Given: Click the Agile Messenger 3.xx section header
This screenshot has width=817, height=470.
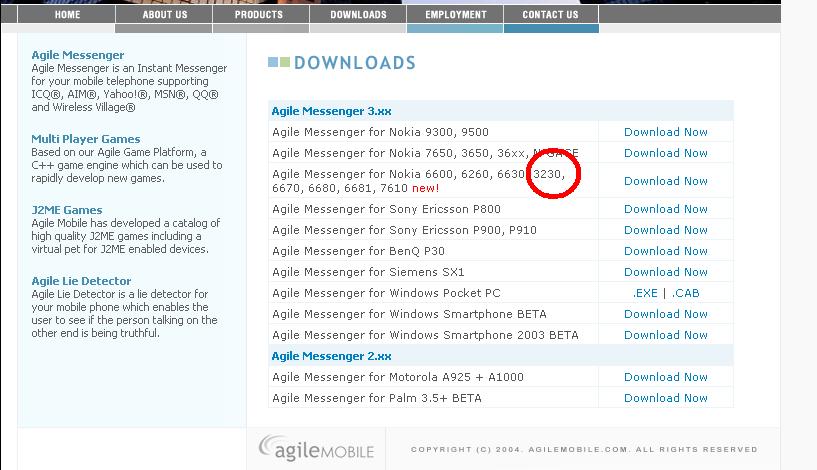Looking at the screenshot, I should click(x=331, y=111).
